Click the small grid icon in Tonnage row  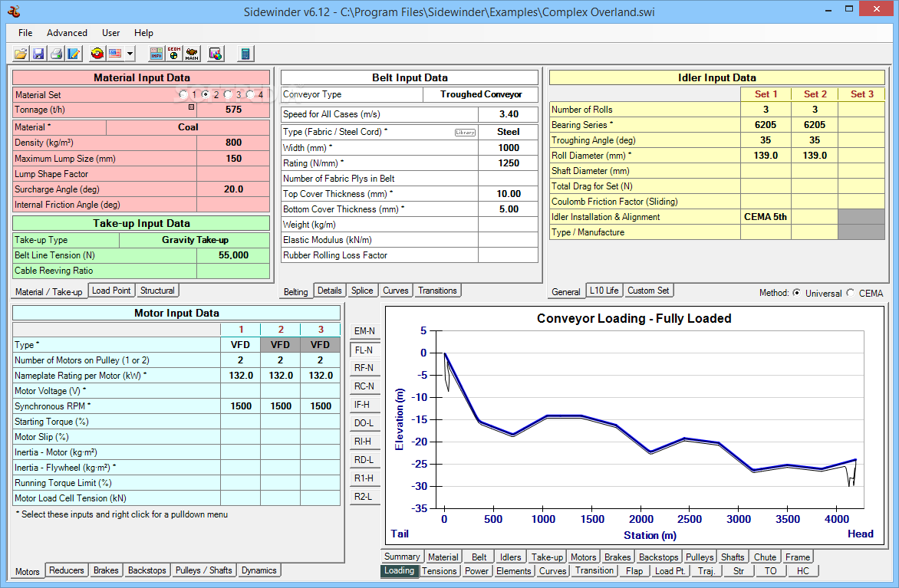click(192, 107)
